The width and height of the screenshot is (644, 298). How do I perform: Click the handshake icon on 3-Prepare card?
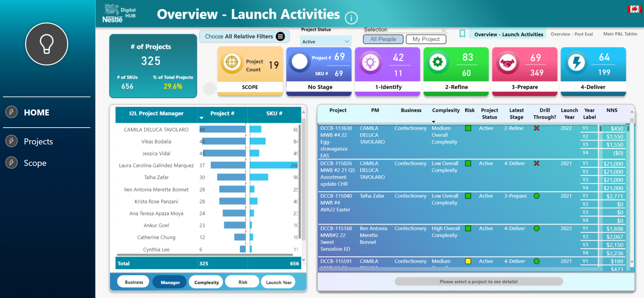[x=507, y=63]
